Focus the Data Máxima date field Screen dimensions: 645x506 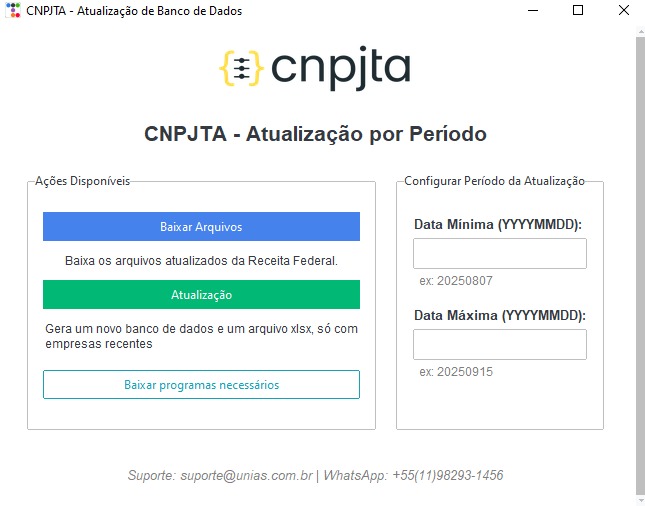point(499,345)
